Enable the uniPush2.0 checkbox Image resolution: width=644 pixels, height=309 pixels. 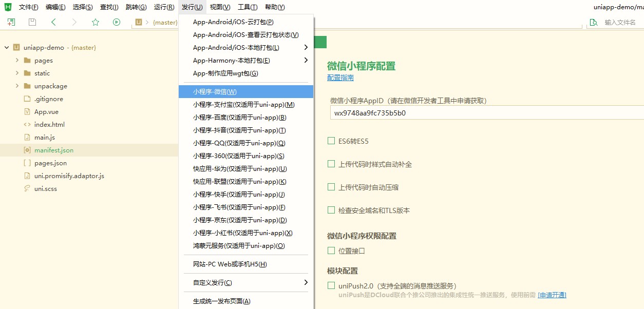click(x=331, y=285)
